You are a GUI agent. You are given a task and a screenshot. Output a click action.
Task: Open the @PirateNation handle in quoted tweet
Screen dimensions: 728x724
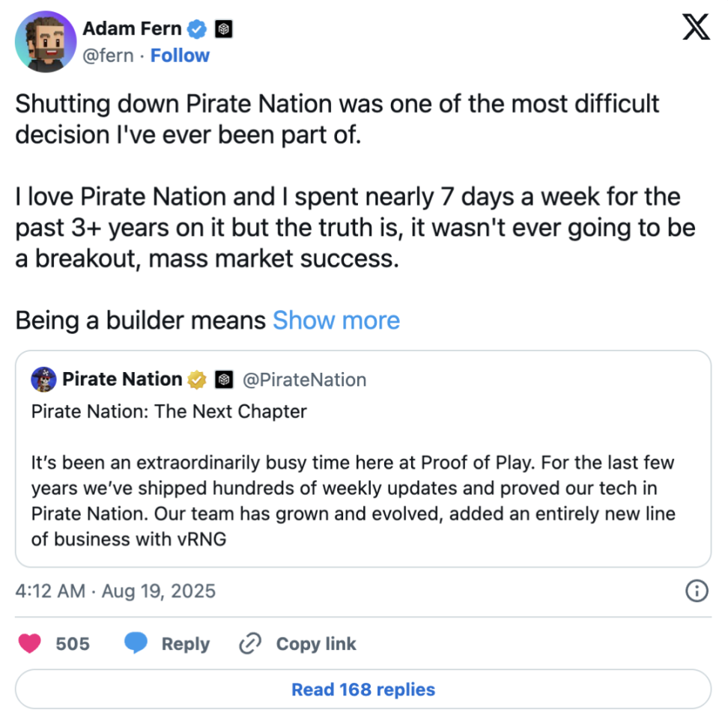click(x=305, y=380)
